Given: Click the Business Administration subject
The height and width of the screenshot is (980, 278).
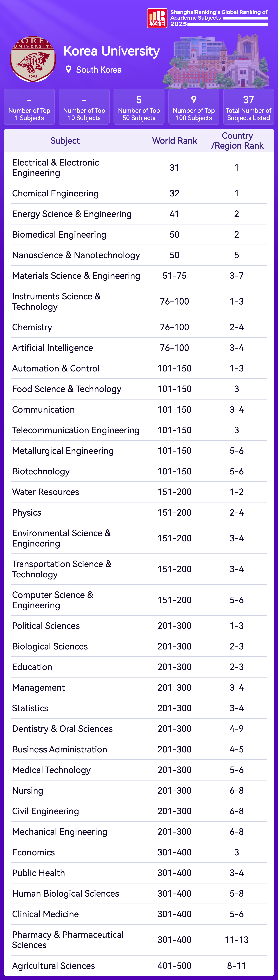Looking at the screenshot, I should (x=60, y=749).
